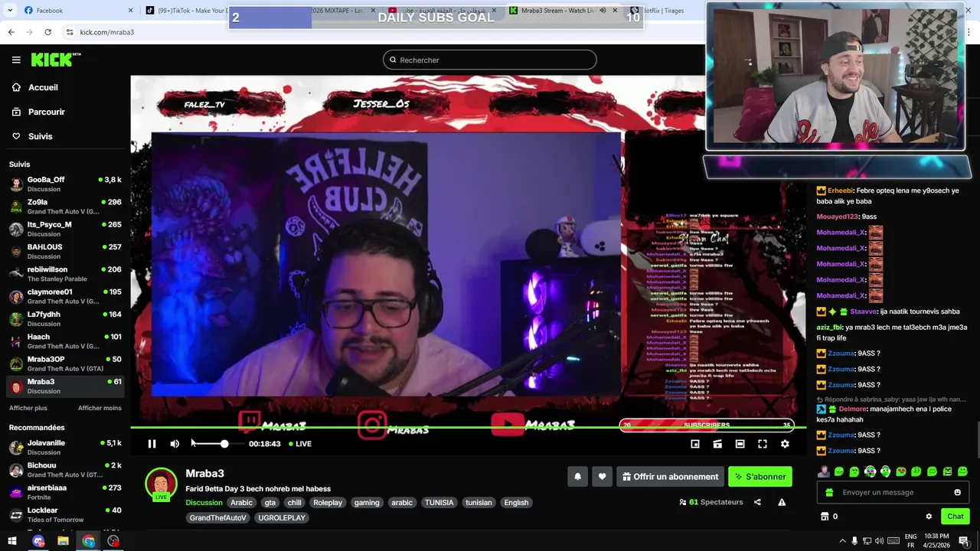Go to Accueil in sidebar

coord(43,87)
